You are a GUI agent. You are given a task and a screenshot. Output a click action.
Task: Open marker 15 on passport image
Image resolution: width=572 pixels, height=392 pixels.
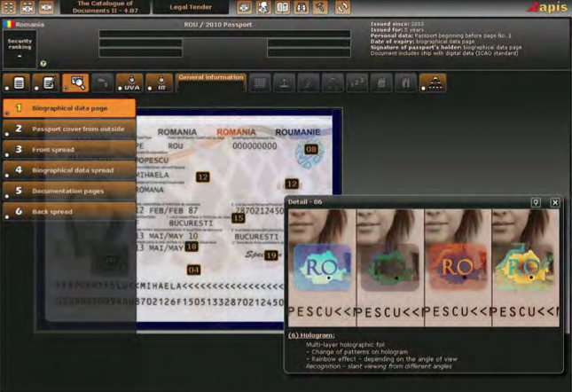pyautogui.click(x=239, y=218)
